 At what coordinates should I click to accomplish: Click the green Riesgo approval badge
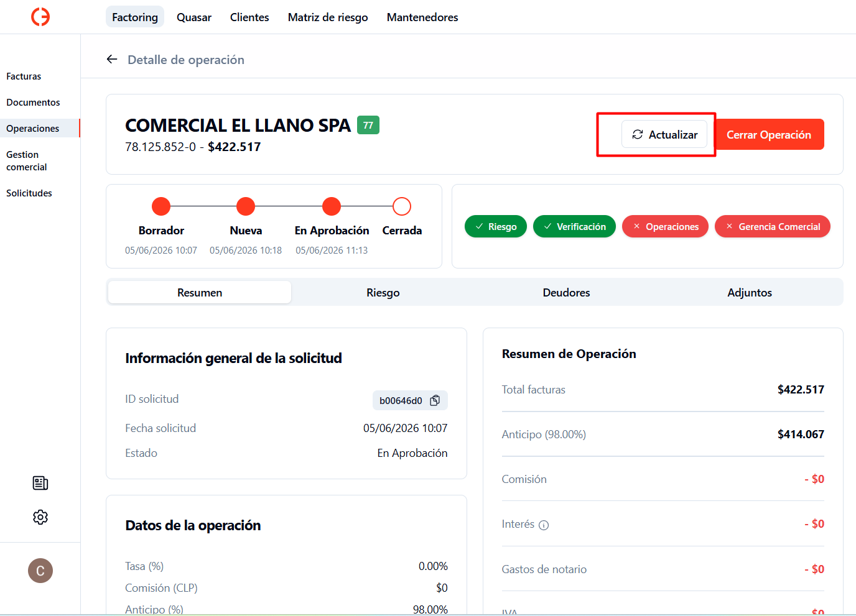[496, 226]
